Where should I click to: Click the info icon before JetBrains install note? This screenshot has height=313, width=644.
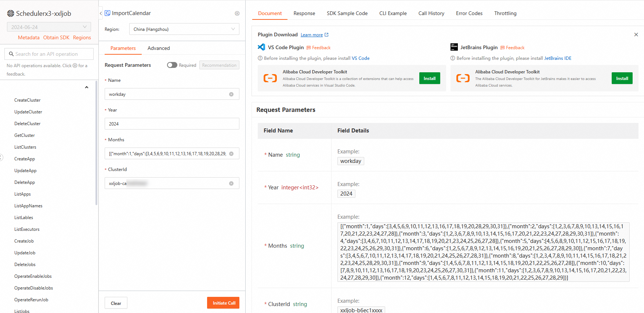click(453, 58)
